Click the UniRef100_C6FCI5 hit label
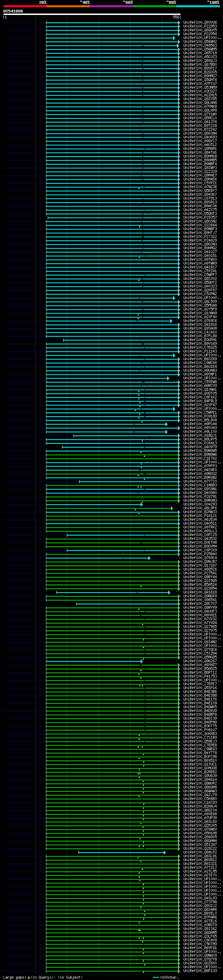223x980 pixels. [x=200, y=535]
